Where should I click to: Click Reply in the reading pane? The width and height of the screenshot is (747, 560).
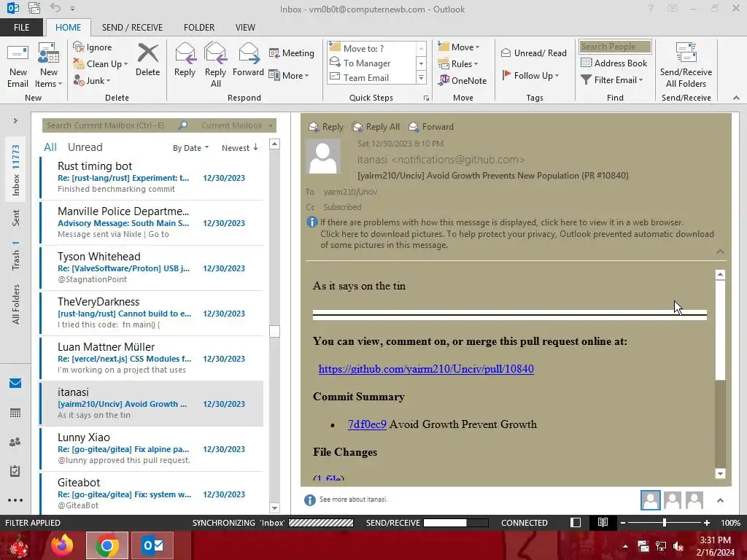pyautogui.click(x=326, y=127)
